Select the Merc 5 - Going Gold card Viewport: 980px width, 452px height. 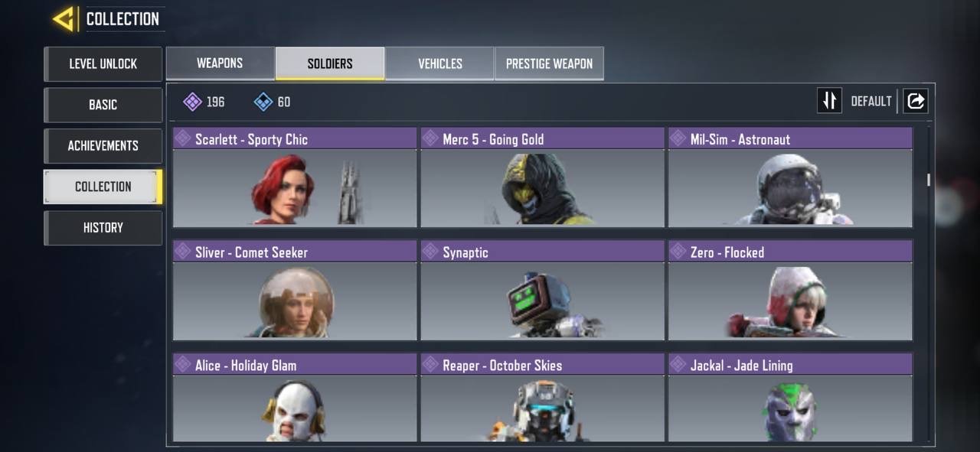click(x=542, y=177)
